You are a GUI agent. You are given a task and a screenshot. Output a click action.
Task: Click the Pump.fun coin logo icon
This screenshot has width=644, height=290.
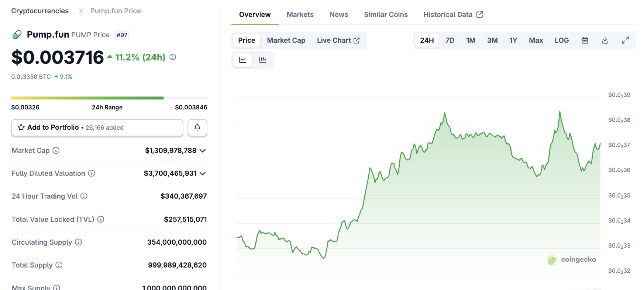[x=17, y=35]
